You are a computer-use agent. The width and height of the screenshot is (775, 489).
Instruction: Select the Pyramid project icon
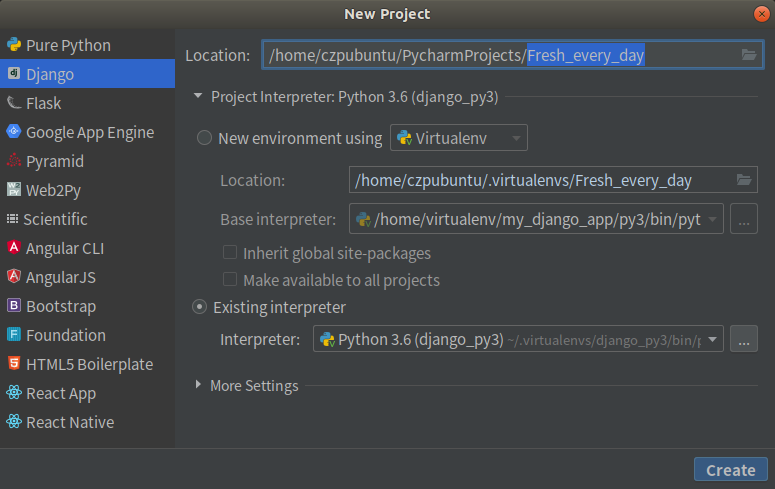click(14, 161)
